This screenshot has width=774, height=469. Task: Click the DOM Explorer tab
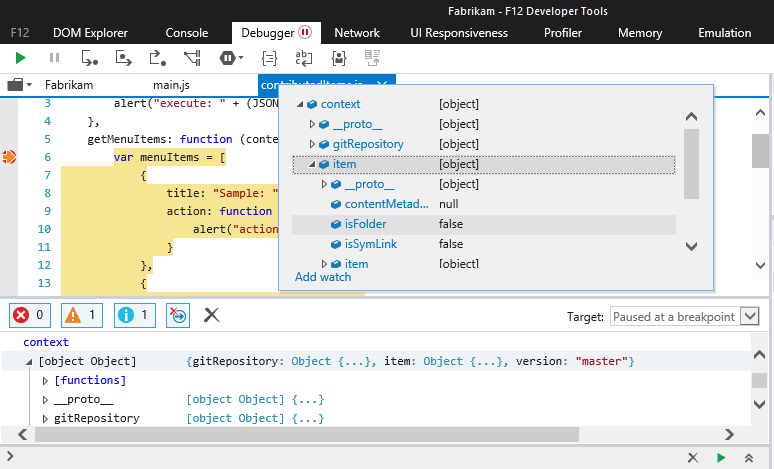point(90,33)
